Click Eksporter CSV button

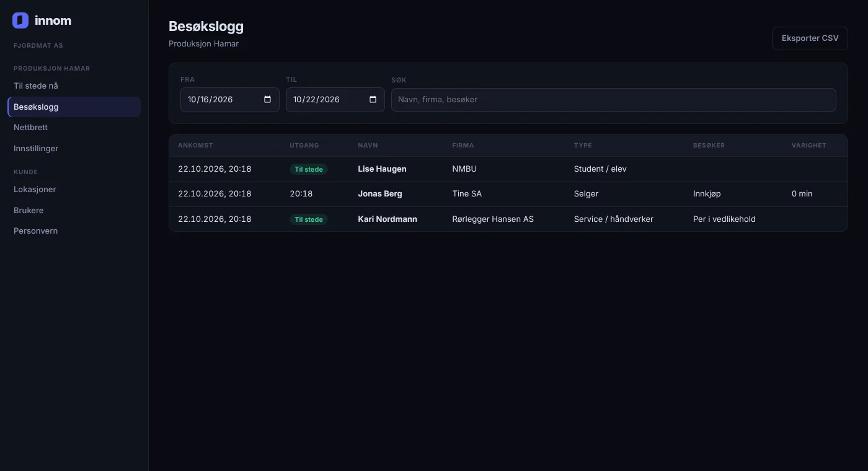(x=810, y=38)
